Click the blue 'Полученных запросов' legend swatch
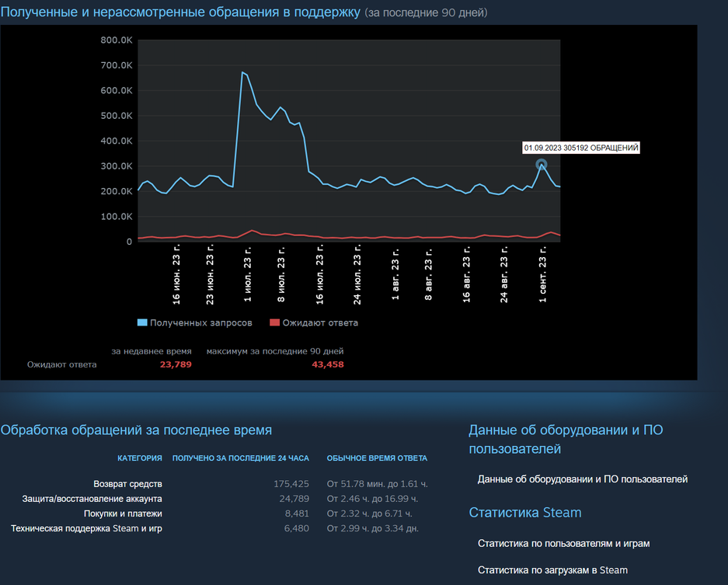This screenshot has width=728, height=585. tap(142, 322)
